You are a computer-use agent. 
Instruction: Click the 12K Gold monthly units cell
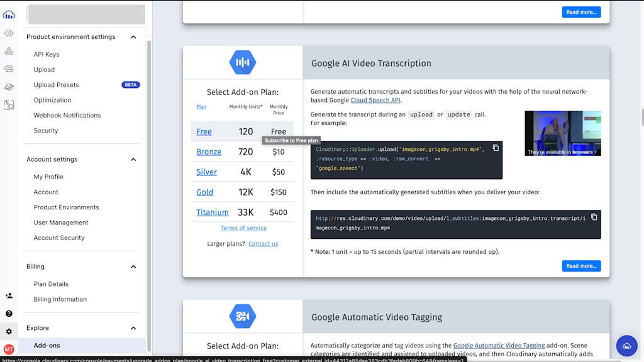246,192
